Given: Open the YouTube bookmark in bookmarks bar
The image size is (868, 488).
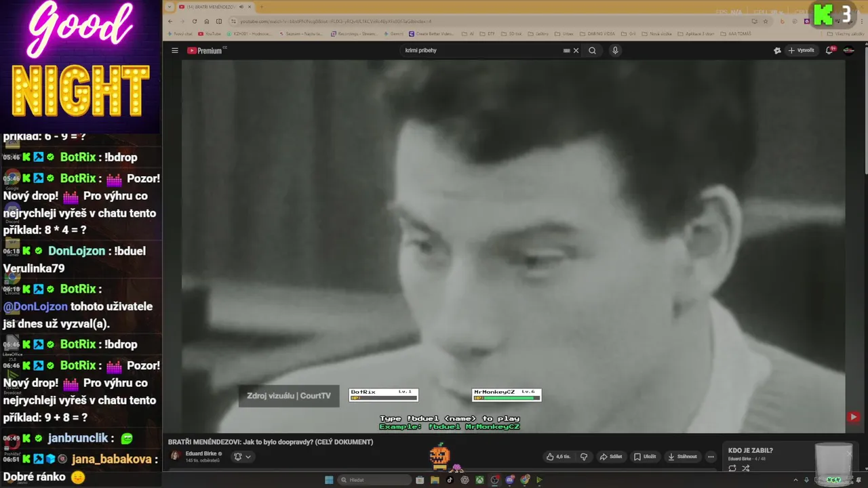Looking at the screenshot, I should (x=210, y=33).
